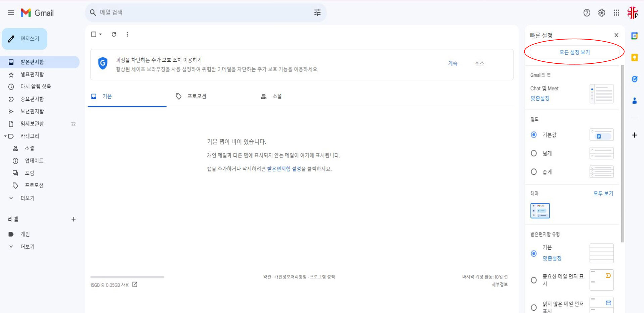Select 읽지 않은 메일 먼저 표시 radio
Image resolution: width=644 pixels, height=313 pixels.
tap(534, 307)
